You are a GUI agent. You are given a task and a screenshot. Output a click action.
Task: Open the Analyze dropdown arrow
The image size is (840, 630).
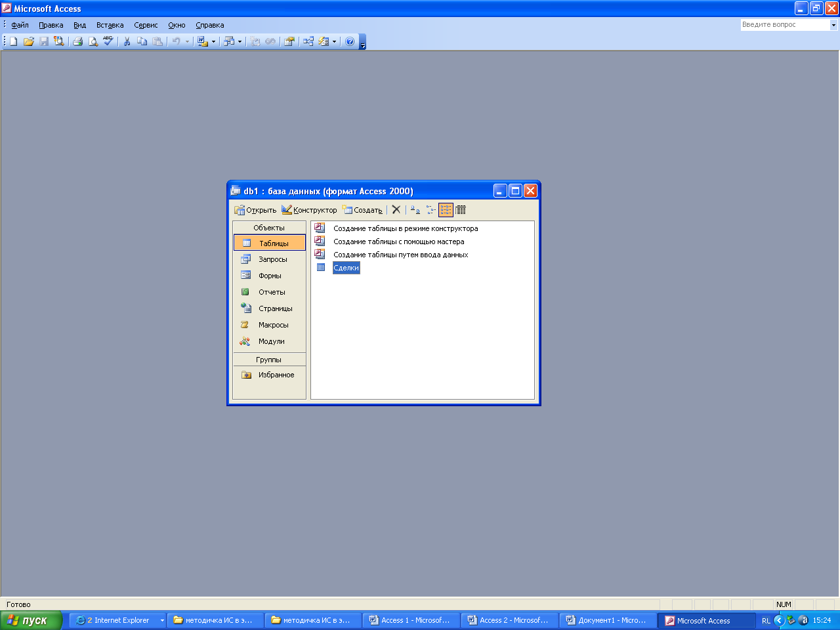[240, 41]
